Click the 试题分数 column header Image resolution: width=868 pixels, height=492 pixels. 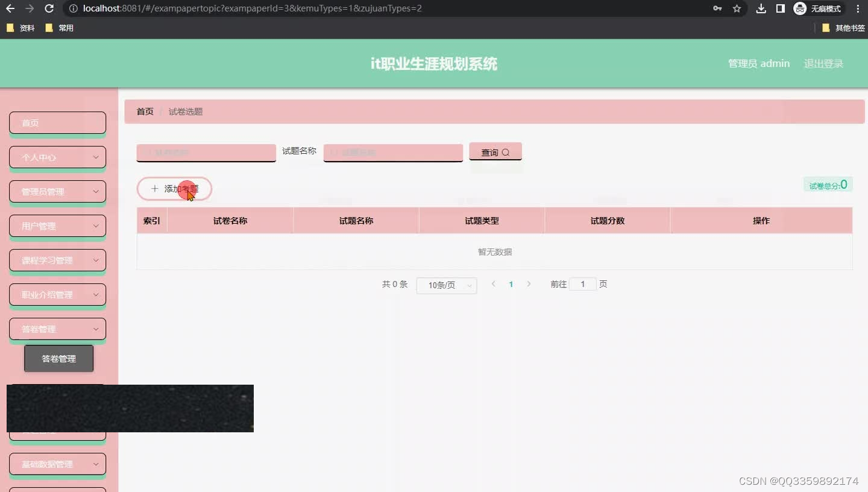tap(608, 221)
